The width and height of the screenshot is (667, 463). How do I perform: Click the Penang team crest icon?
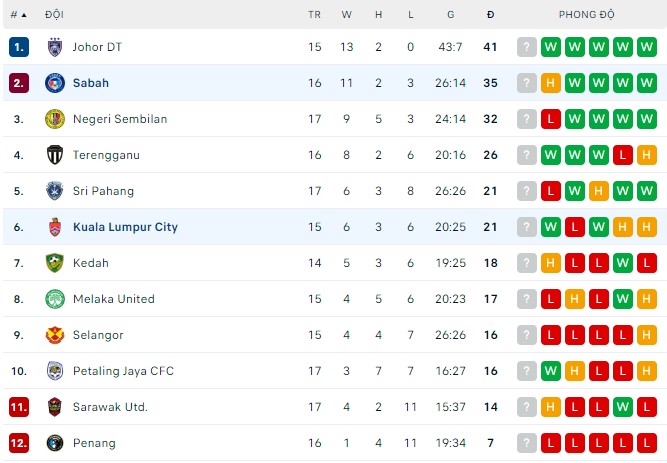tap(54, 443)
